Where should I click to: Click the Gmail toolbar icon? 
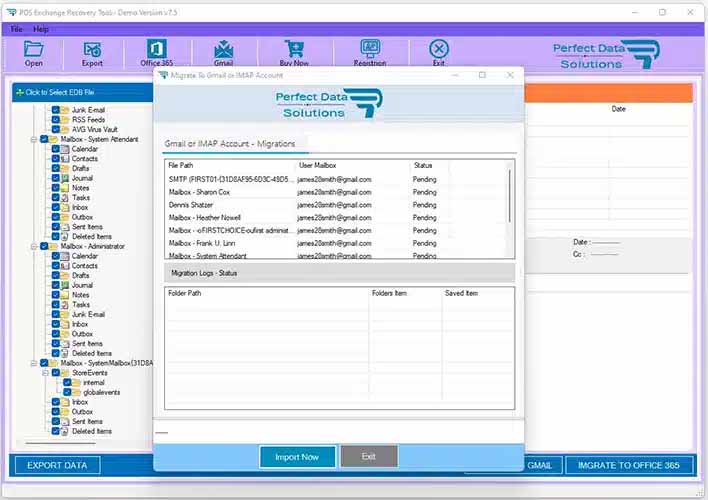click(x=223, y=52)
